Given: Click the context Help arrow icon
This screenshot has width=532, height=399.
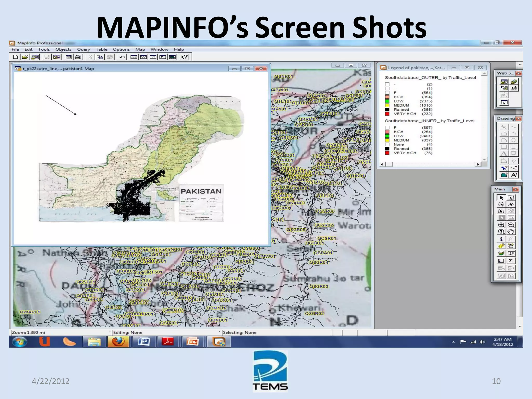Looking at the screenshot, I should 184,57.
